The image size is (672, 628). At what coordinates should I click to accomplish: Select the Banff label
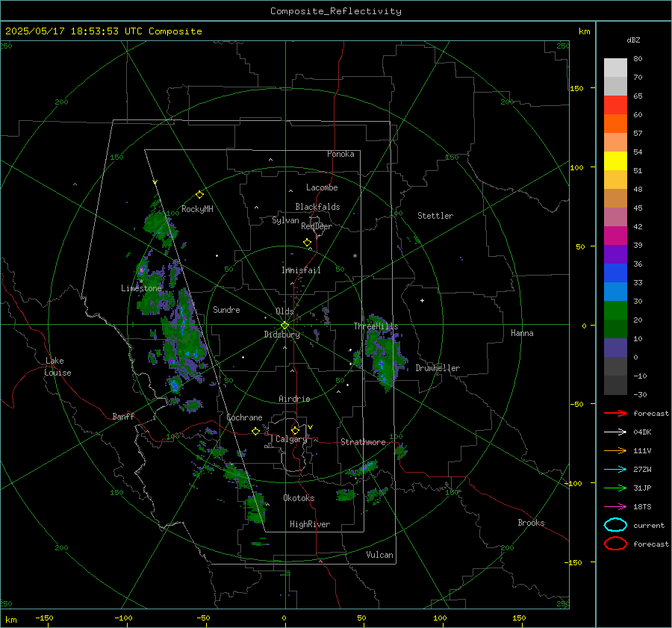(123, 417)
